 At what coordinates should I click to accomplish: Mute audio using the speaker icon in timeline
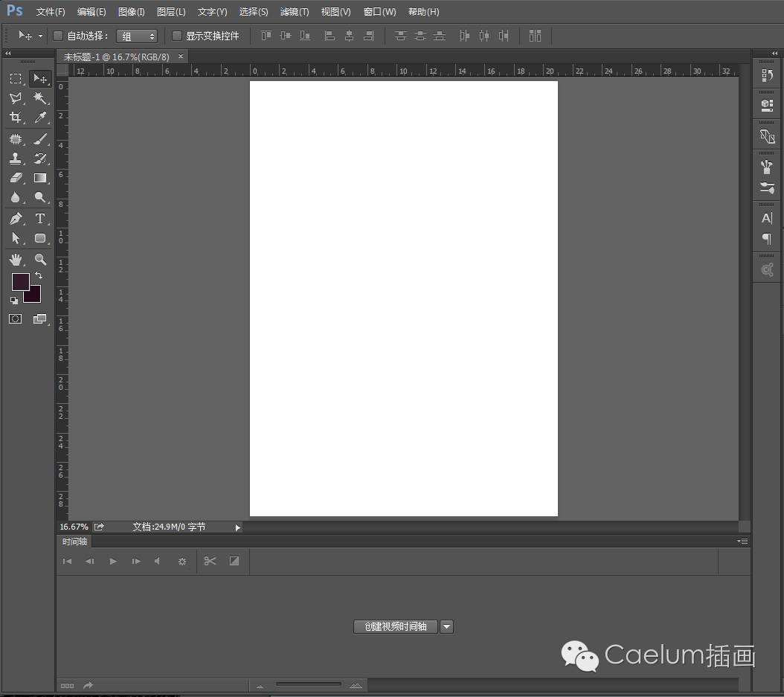tap(157, 562)
